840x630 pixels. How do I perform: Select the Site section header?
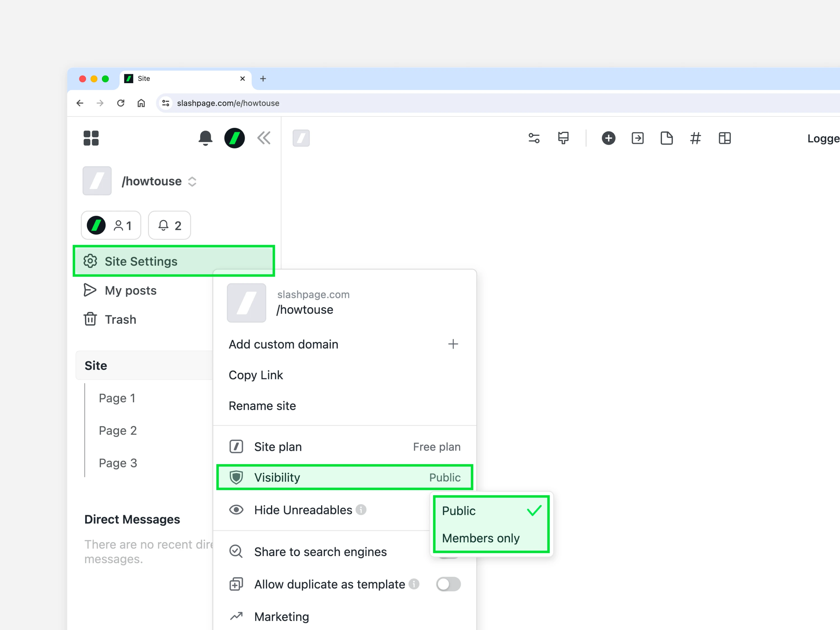click(x=144, y=365)
